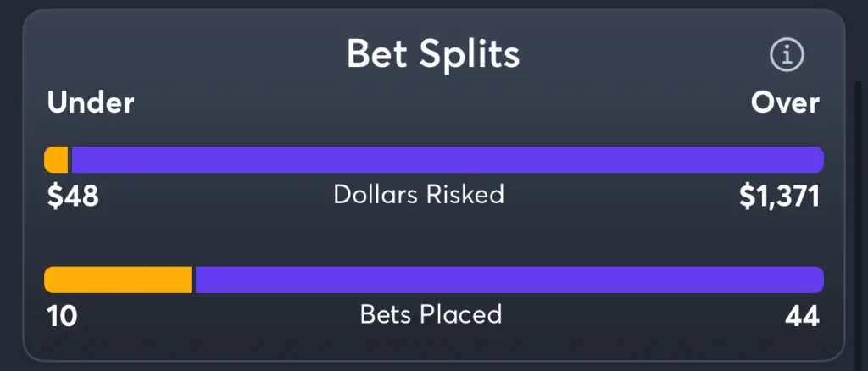Click purple segment of Dollars Risked bar

point(448,160)
